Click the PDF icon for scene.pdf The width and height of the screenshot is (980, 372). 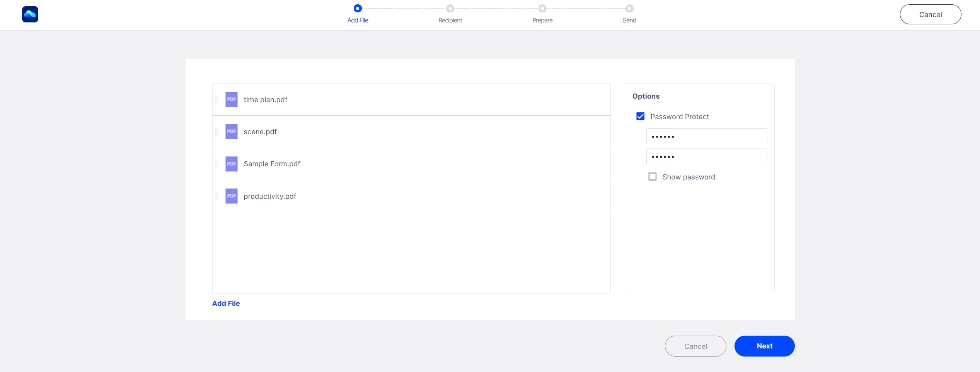(231, 131)
